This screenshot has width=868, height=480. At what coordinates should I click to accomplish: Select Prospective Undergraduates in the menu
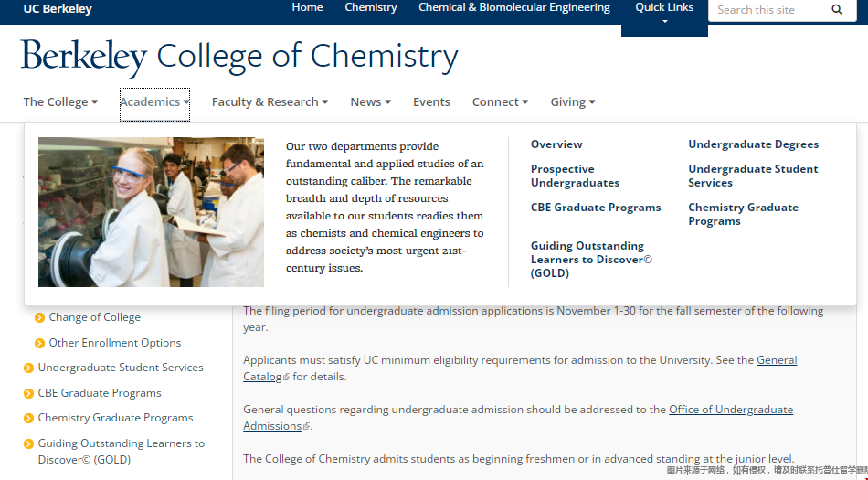pyautogui.click(x=575, y=176)
